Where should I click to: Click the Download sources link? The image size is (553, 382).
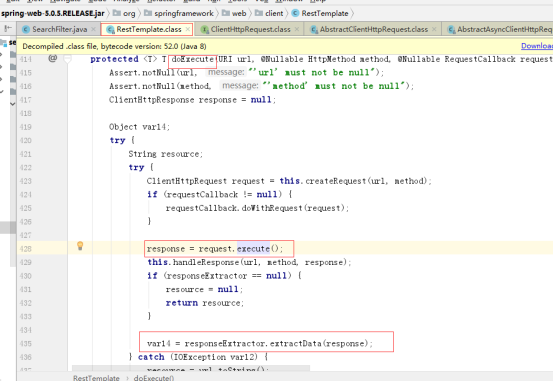point(537,46)
